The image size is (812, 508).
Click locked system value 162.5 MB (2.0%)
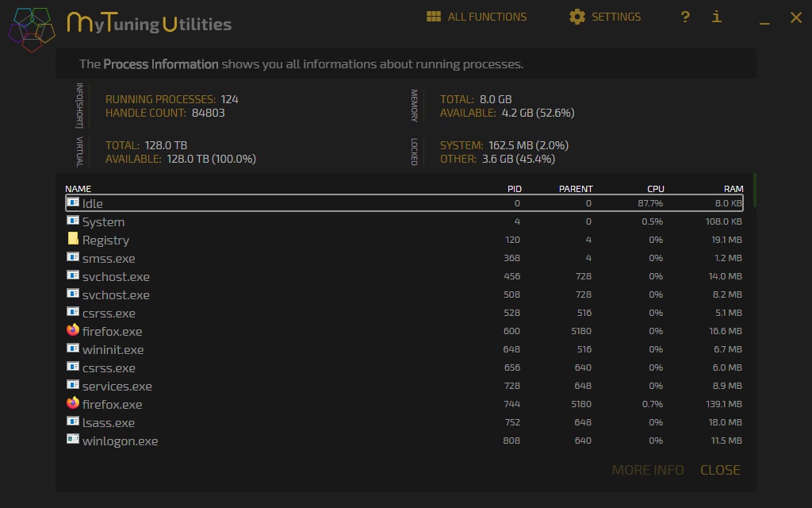[528, 146]
